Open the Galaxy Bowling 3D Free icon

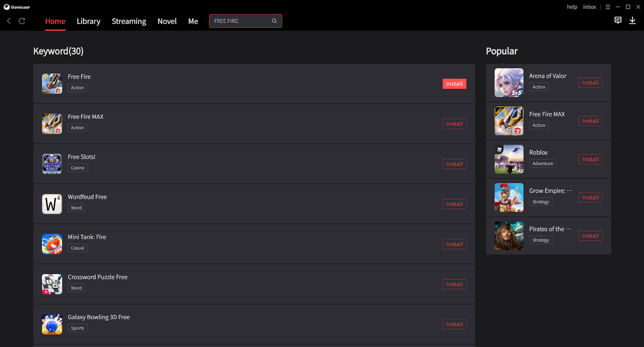click(52, 324)
